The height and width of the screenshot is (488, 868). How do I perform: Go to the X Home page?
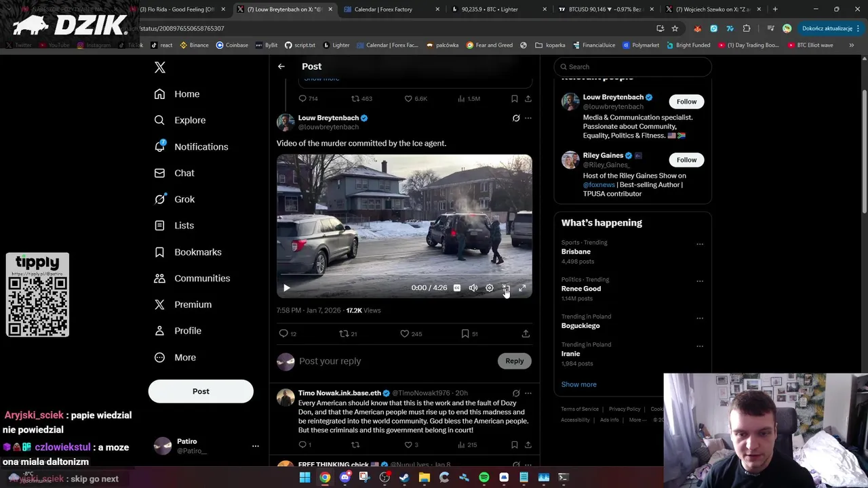177,94
